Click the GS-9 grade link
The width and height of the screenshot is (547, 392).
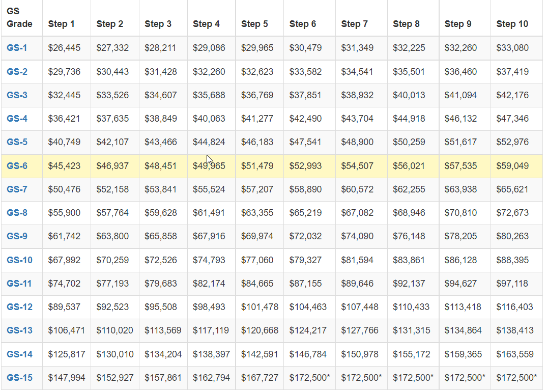coord(17,236)
